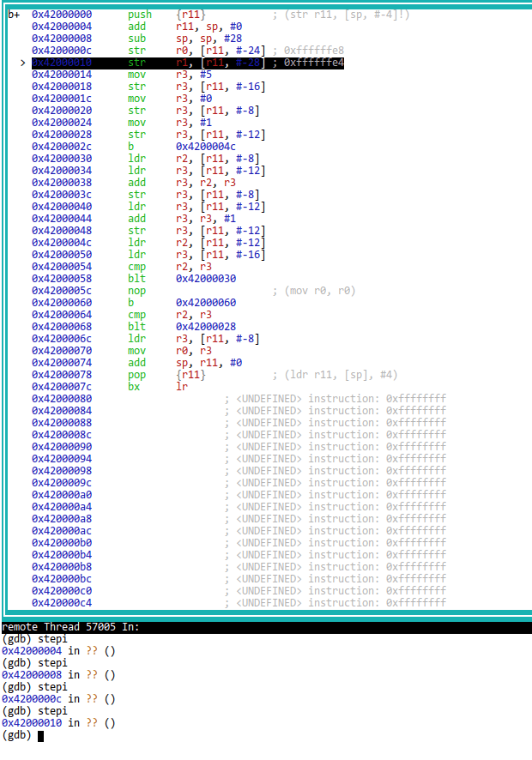This screenshot has width=532, height=760.
Task: Select the nop instruction at 0x4200005c
Action: coord(136,291)
